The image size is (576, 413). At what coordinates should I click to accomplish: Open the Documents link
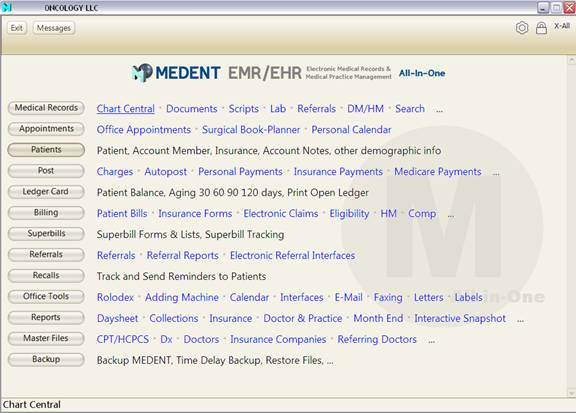pyautogui.click(x=191, y=109)
